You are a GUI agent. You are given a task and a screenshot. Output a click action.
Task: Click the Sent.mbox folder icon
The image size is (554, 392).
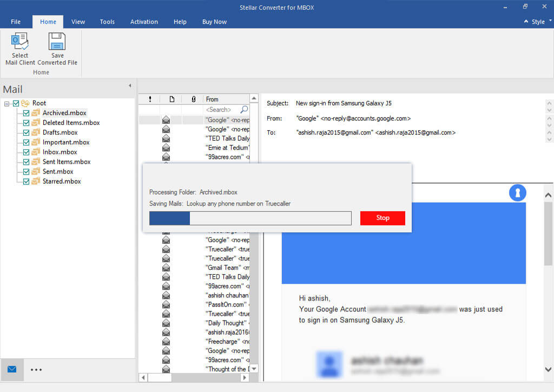(x=36, y=171)
